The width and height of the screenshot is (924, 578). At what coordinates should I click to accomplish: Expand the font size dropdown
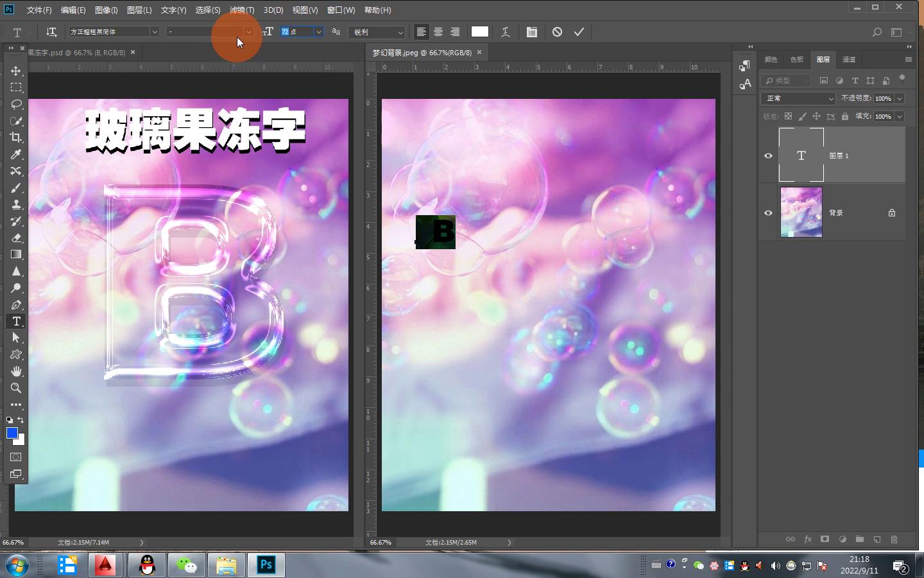[x=318, y=31]
